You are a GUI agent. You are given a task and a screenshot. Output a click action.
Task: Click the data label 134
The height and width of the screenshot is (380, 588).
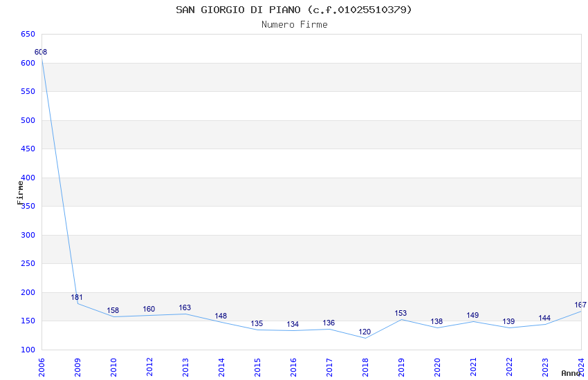click(293, 324)
